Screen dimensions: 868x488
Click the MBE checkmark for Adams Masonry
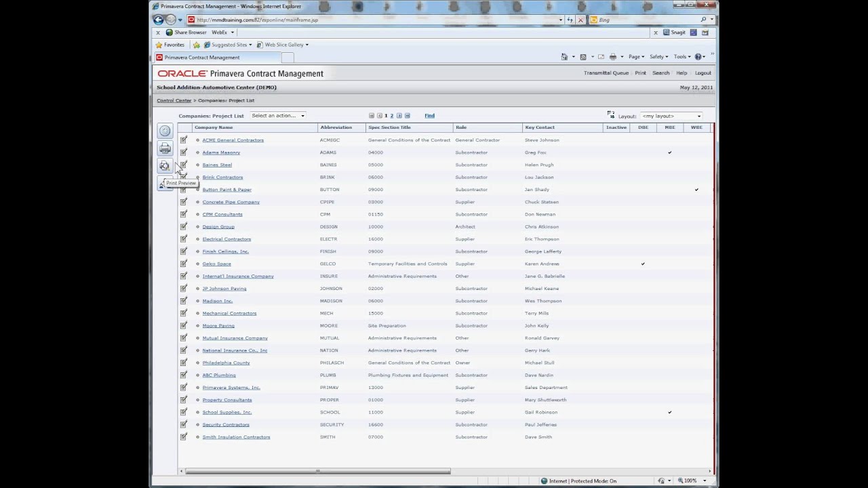pyautogui.click(x=669, y=152)
